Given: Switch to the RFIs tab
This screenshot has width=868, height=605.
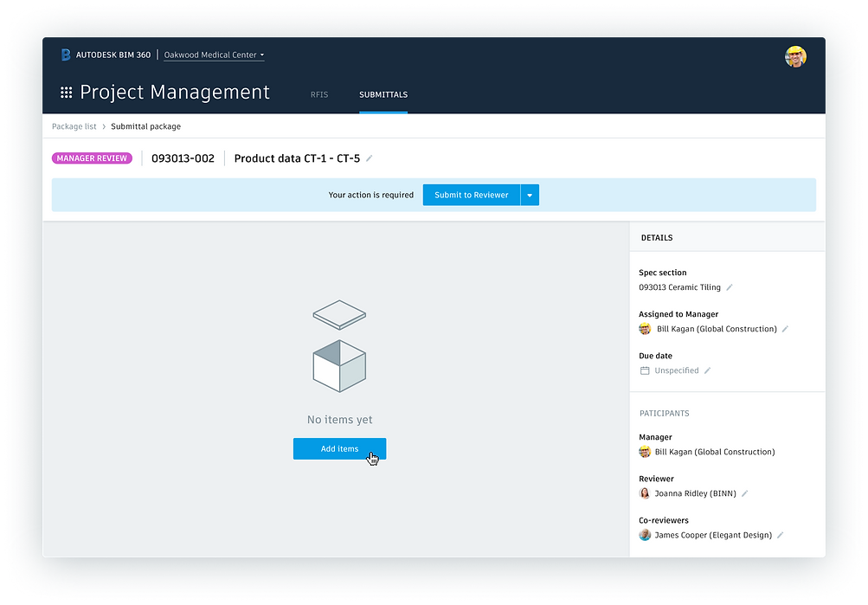Looking at the screenshot, I should 319,94.
